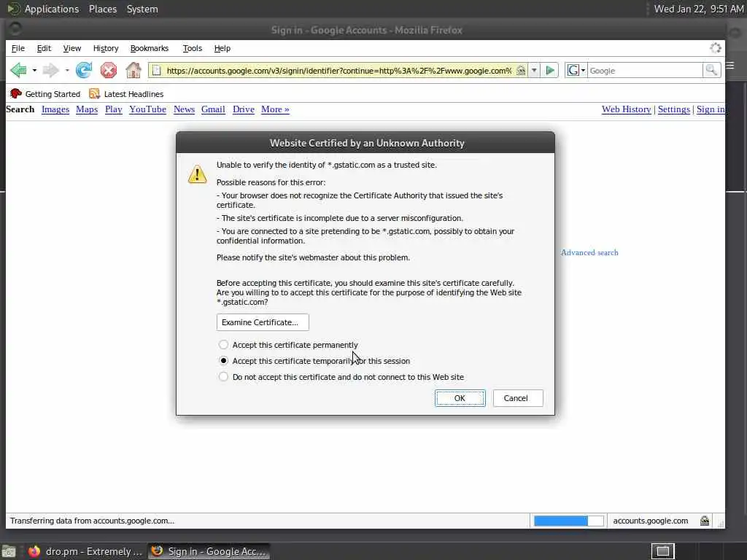Click the accounts.google.com status bar text

tap(650, 521)
